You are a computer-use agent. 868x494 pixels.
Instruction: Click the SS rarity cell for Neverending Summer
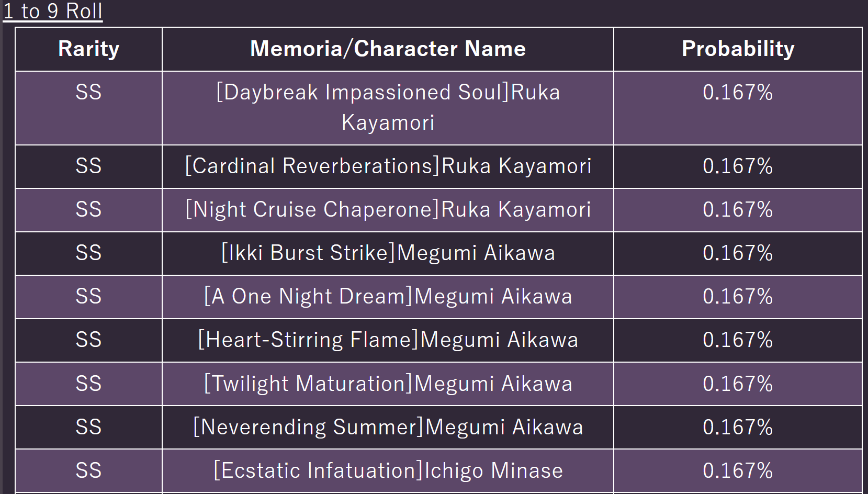pos(88,427)
